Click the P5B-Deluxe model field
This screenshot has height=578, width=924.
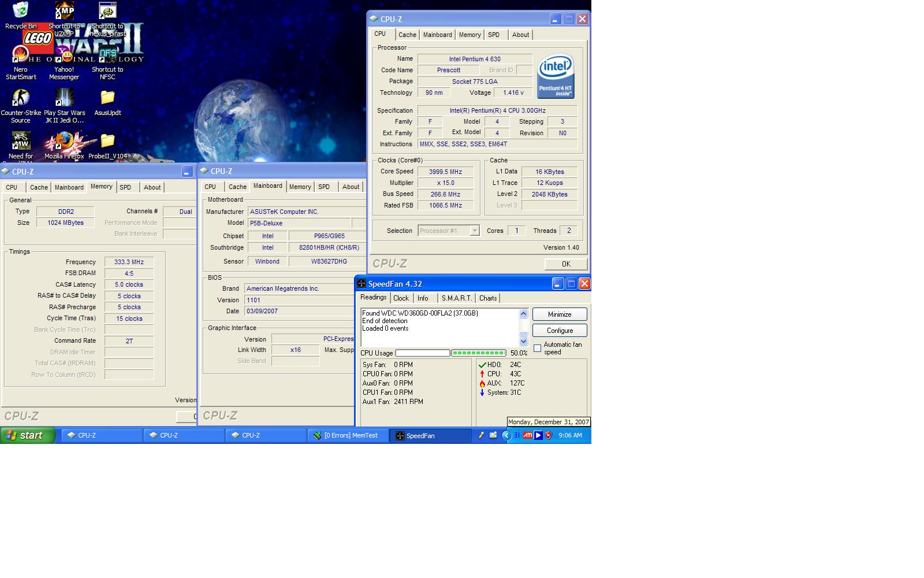tap(299, 223)
